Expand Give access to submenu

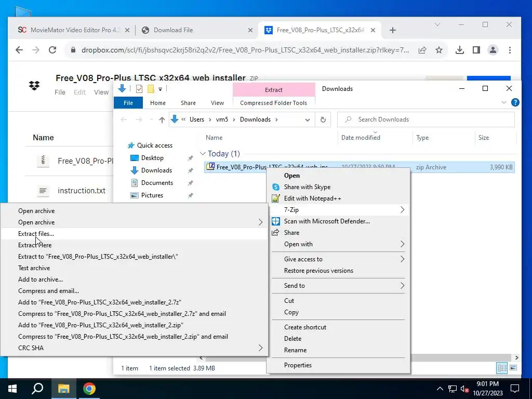339,259
